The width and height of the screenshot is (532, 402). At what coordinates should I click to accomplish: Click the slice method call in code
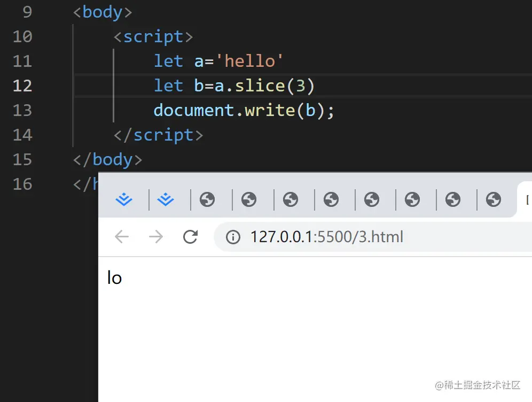click(x=260, y=86)
